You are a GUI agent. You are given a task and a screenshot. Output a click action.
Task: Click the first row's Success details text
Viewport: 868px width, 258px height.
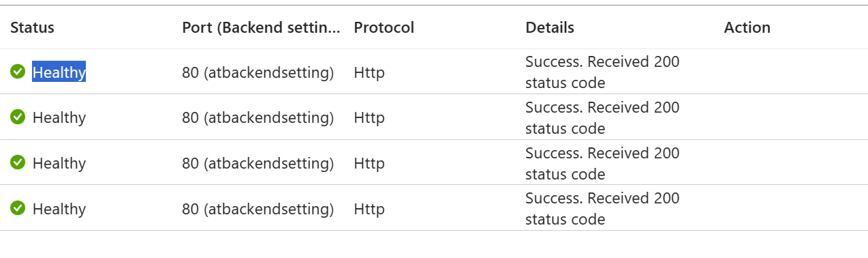click(602, 72)
